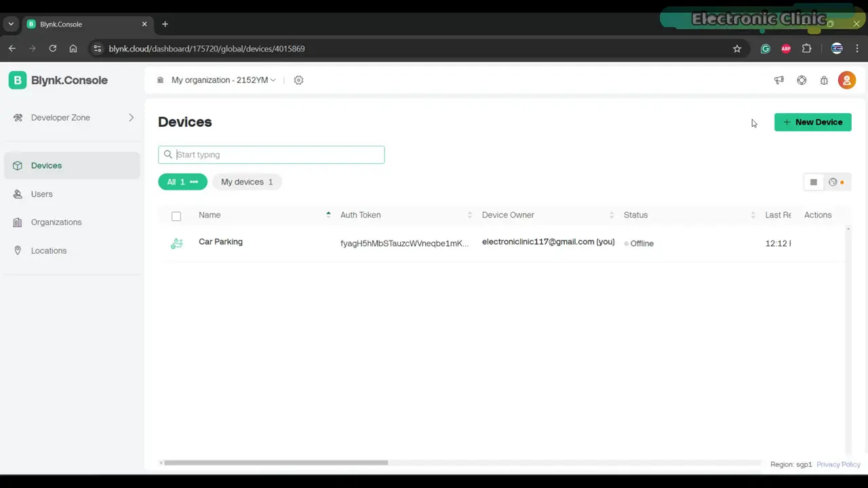The width and height of the screenshot is (868, 488).
Task: Sort by Auth Token column arrows
Action: (469, 215)
